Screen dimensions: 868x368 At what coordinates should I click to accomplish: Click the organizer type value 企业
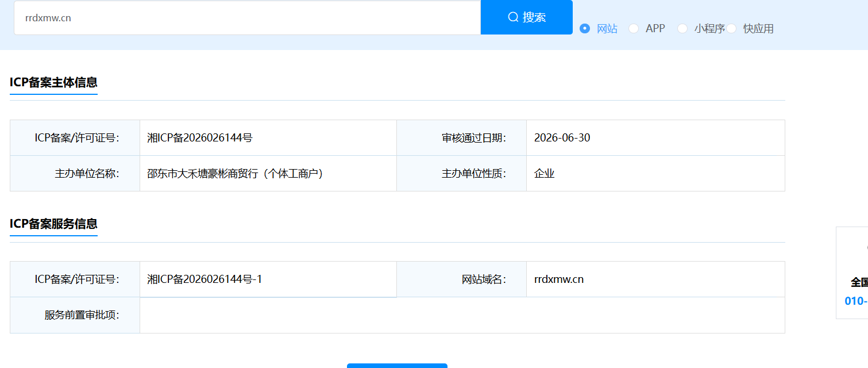544,173
